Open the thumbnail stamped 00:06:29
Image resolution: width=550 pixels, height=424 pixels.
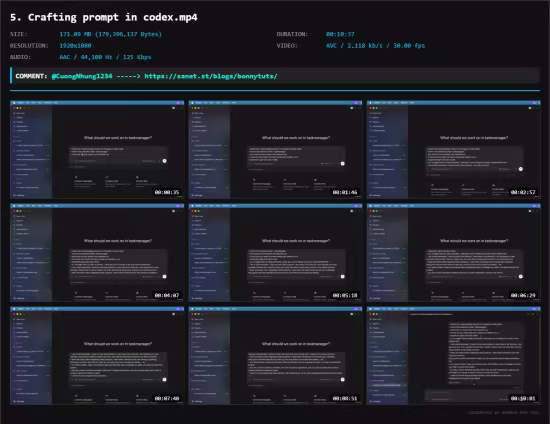click(x=454, y=253)
